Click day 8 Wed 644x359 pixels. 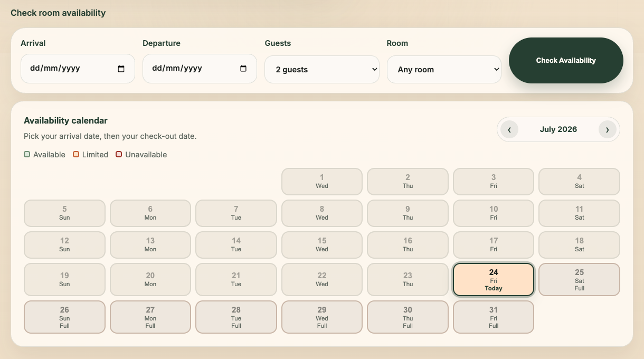point(322,213)
